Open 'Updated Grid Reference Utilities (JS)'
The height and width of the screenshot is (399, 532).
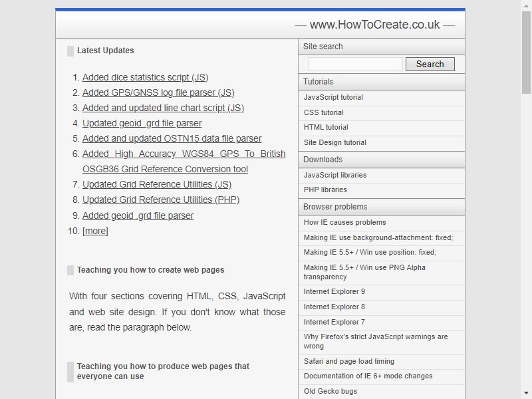tap(157, 184)
